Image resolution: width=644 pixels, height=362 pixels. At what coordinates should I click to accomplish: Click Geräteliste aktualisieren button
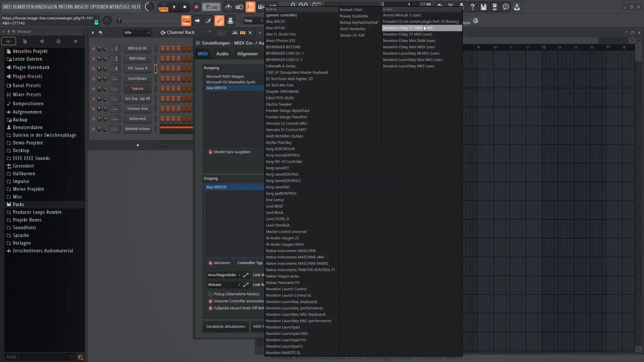(225, 326)
